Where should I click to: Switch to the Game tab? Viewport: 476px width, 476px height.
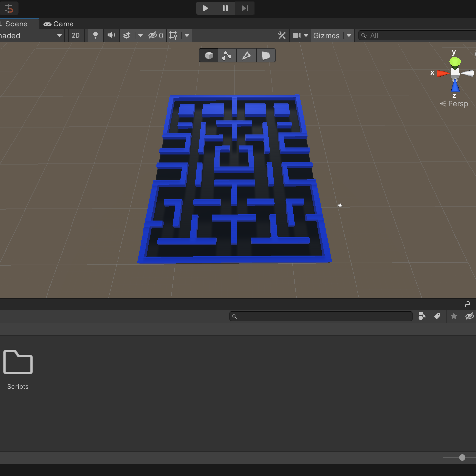point(59,24)
